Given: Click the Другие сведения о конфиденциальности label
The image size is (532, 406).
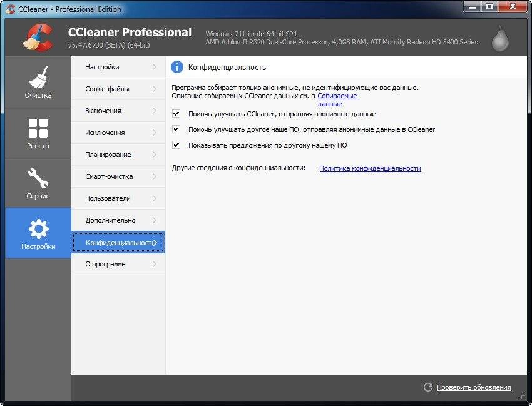Looking at the screenshot, I should click(238, 168).
